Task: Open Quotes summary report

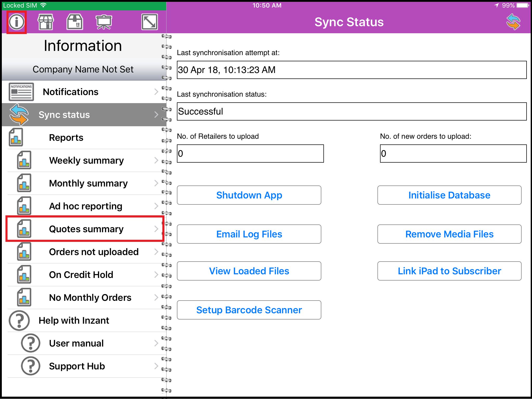Action: 86,229
